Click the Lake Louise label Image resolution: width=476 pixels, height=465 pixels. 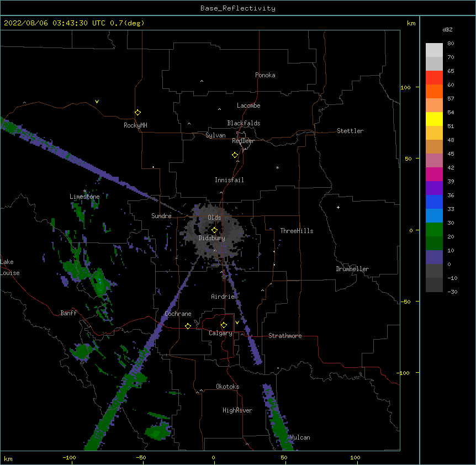tap(10, 267)
